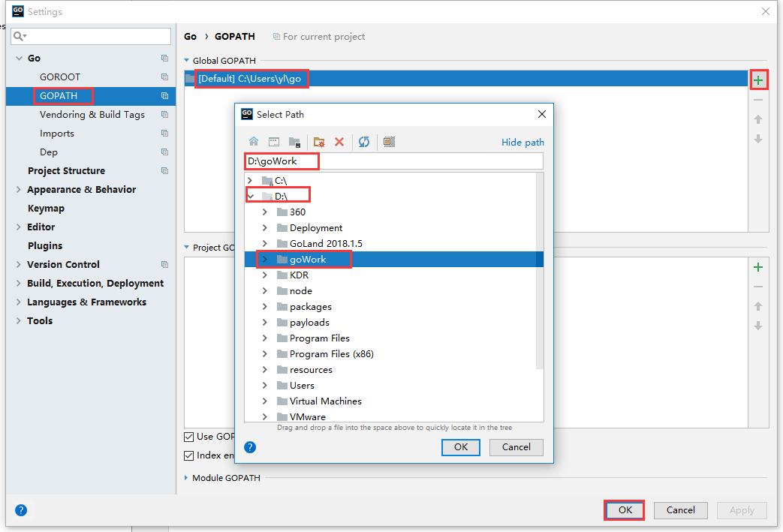Expand the C:\ drive node
The height and width of the screenshot is (532, 783).
point(250,180)
